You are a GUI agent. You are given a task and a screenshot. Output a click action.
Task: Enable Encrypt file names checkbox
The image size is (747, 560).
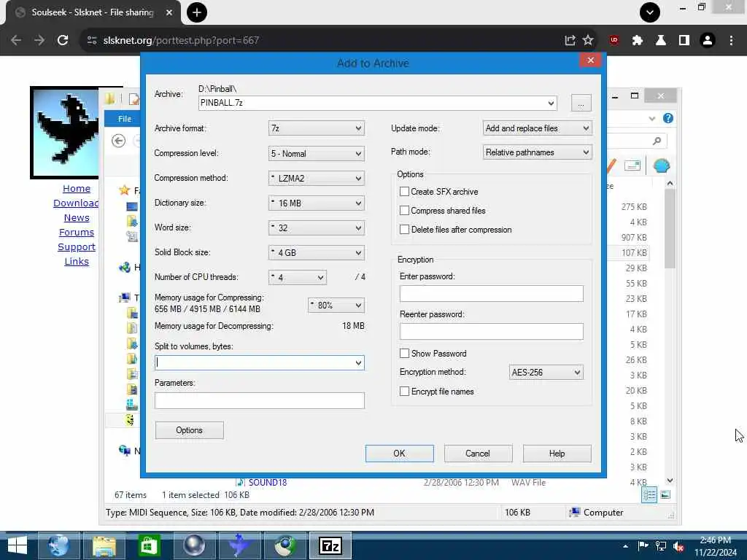[x=404, y=392]
